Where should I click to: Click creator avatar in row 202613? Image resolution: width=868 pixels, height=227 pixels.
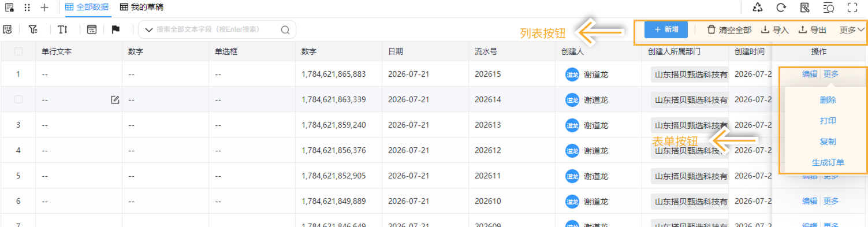click(572, 125)
